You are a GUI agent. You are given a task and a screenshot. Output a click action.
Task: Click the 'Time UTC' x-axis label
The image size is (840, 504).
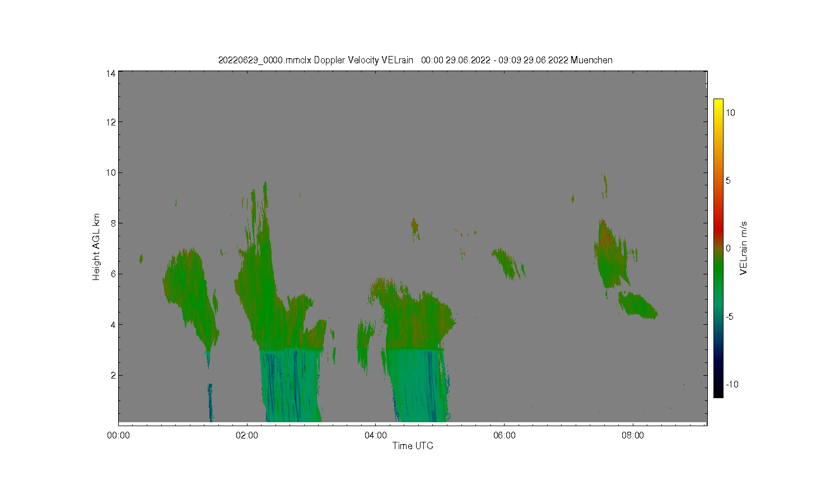tap(413, 446)
